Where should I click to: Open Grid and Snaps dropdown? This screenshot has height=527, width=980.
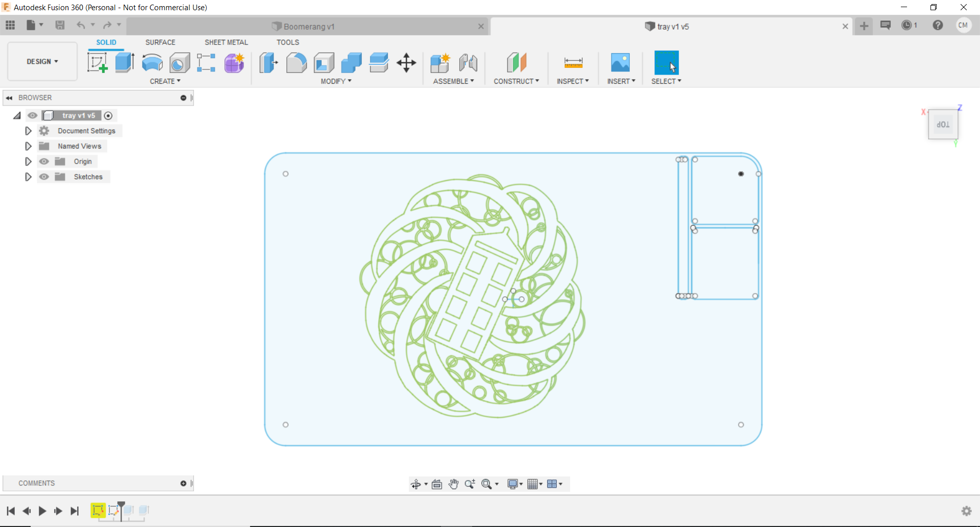[534, 484]
